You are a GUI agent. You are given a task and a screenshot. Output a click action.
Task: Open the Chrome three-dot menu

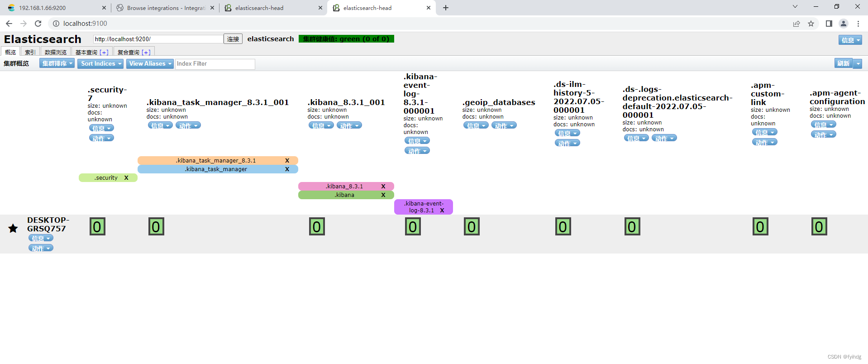[858, 24]
